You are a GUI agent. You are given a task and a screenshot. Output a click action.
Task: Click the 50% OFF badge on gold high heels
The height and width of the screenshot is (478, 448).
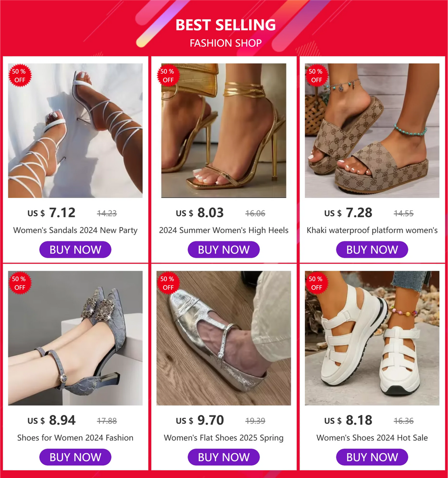(x=168, y=76)
